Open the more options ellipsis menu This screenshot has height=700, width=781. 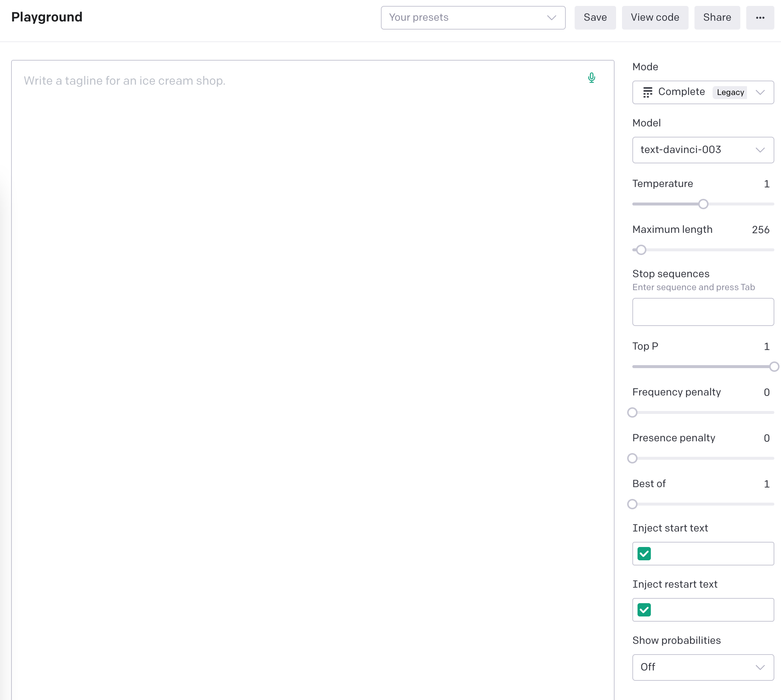pyautogui.click(x=760, y=17)
